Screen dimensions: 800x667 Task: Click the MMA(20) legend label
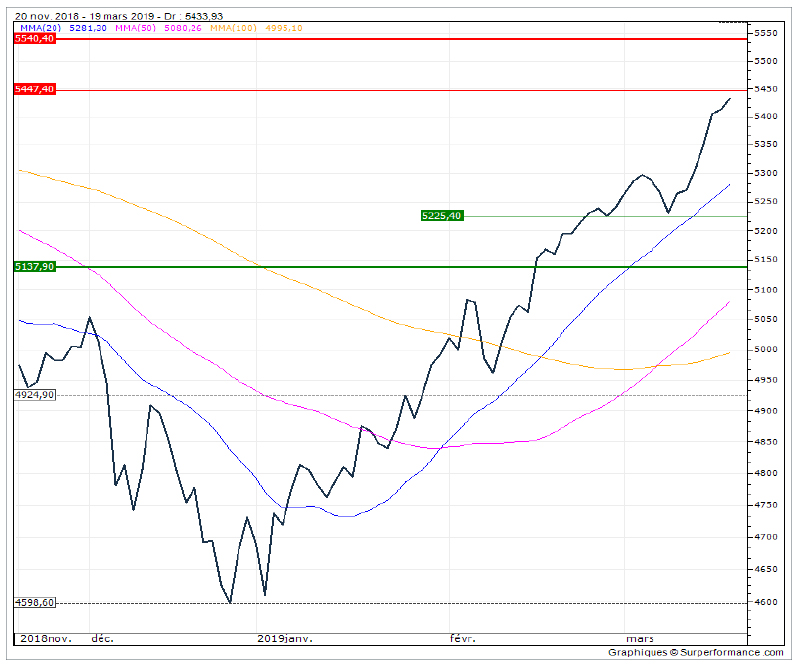coord(40,28)
